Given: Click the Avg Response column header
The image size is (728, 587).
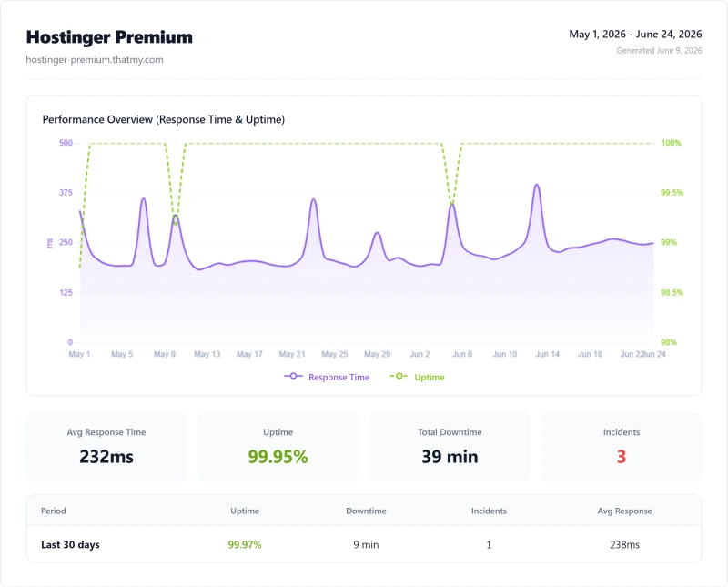Looking at the screenshot, I should (624, 511).
